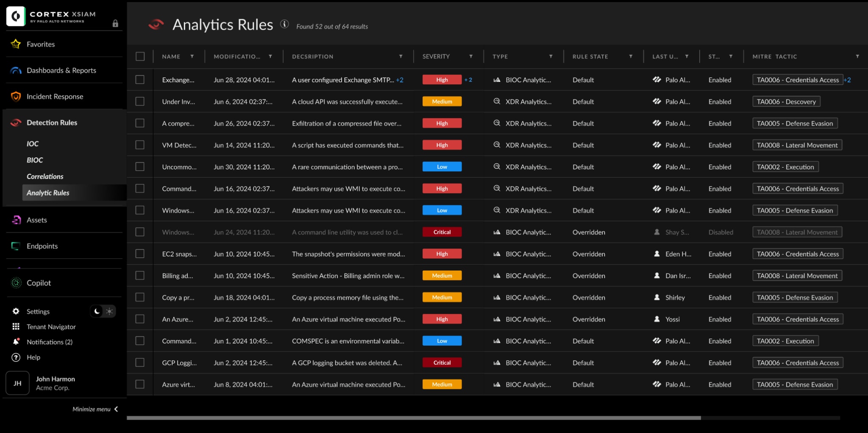Click +2 next to Exchange High severity
The height and width of the screenshot is (433, 868).
(x=468, y=80)
